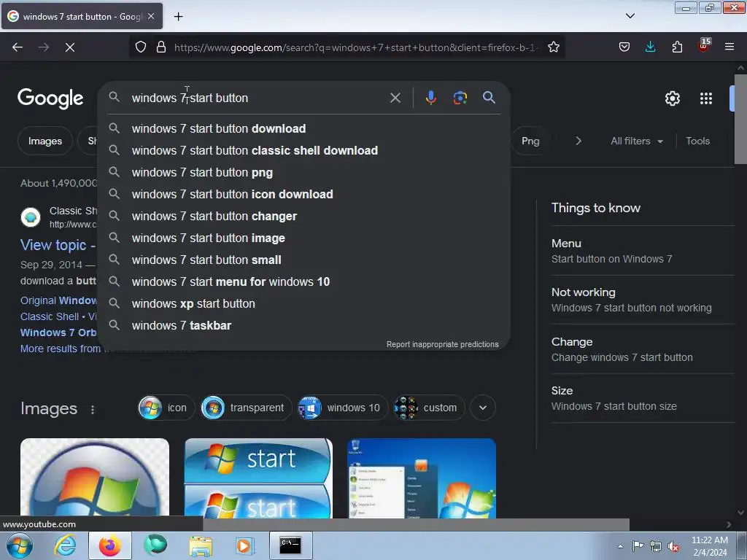Open Windows Explorer folder on taskbar
Viewport: 747px width, 560px height.
click(201, 545)
